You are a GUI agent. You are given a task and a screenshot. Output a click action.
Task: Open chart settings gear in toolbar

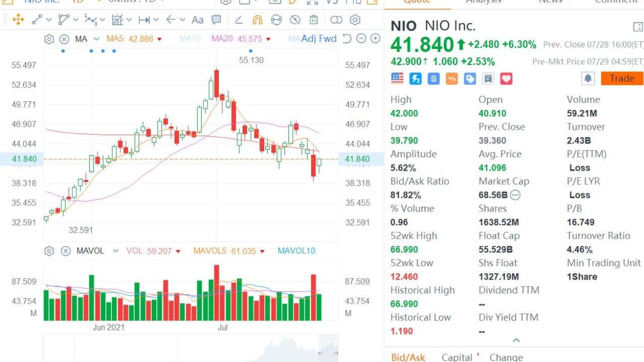point(355,20)
